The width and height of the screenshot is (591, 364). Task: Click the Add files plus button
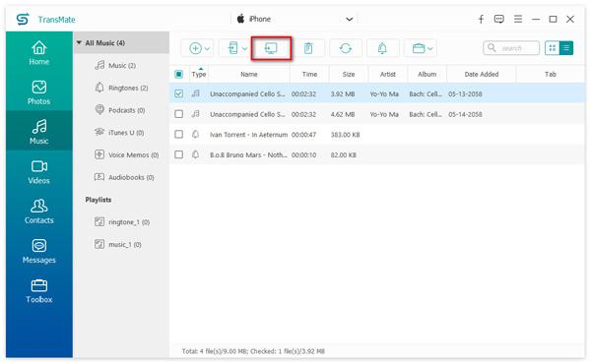coord(195,48)
